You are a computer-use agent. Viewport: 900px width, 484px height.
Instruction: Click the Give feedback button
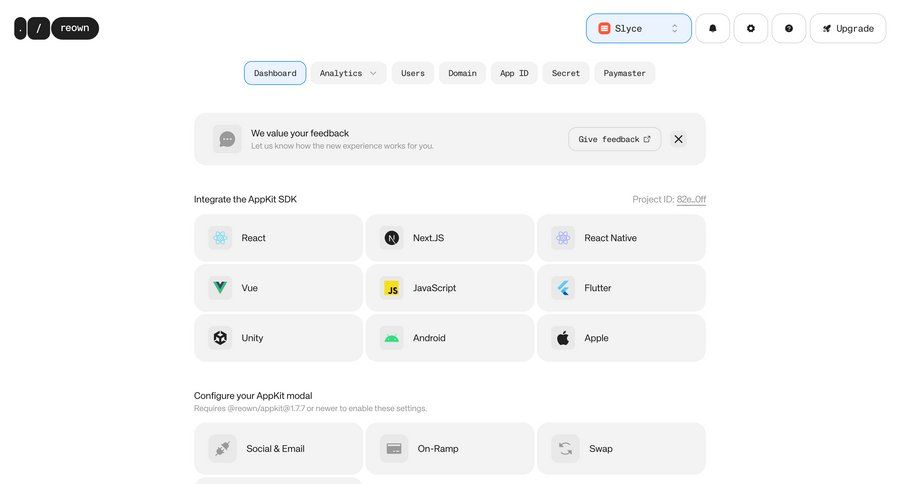click(614, 139)
